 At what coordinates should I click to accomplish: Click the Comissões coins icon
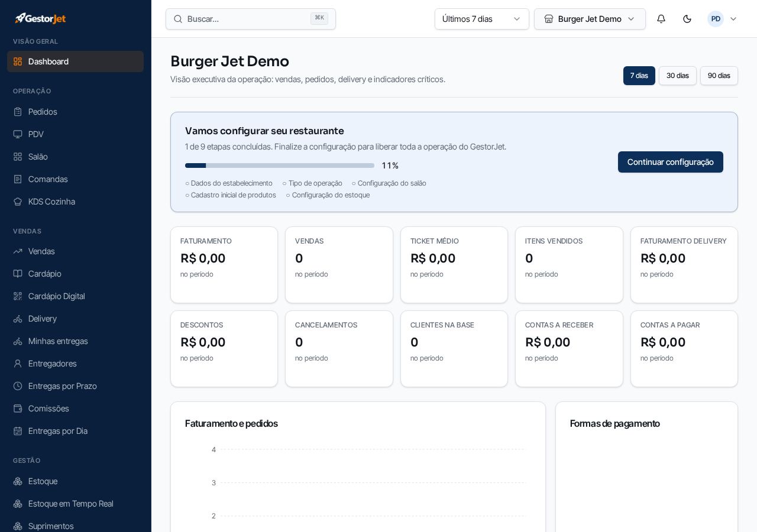(18, 408)
